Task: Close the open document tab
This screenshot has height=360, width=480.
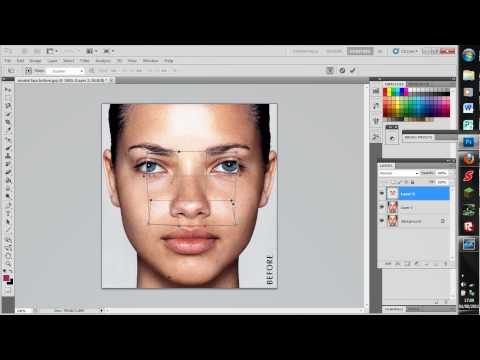Action: [x=112, y=80]
